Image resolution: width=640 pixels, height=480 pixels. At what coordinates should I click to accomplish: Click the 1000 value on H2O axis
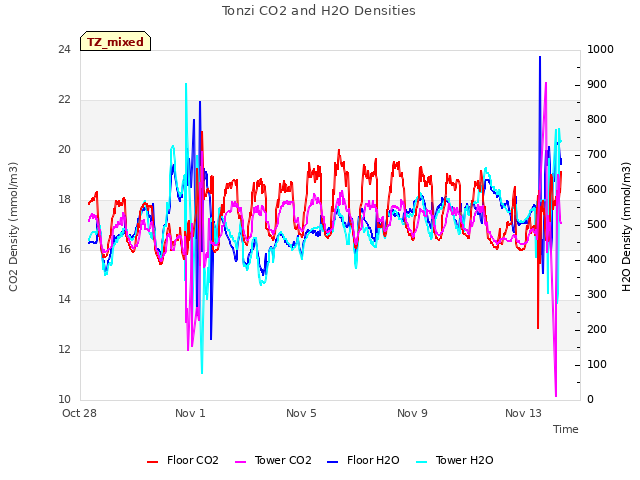tap(600, 50)
